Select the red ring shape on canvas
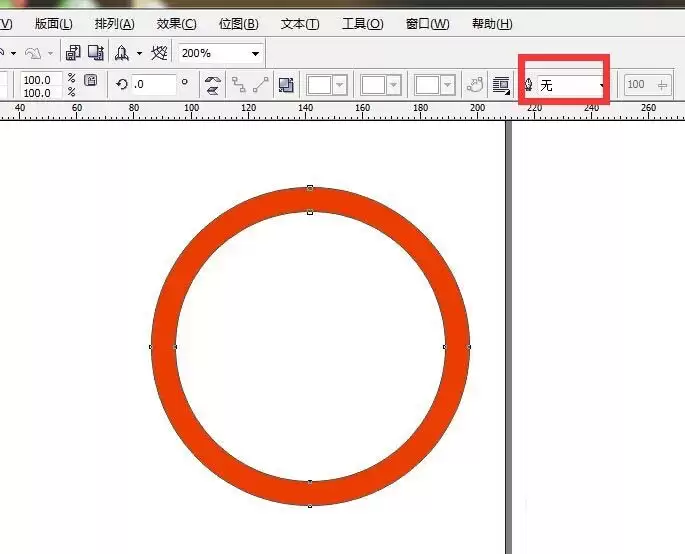The image size is (685, 554). (x=310, y=199)
